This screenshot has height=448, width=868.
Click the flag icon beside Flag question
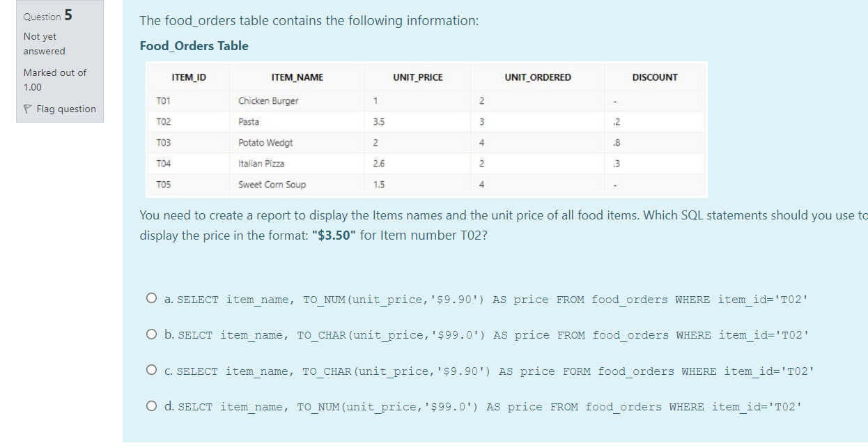tap(28, 109)
